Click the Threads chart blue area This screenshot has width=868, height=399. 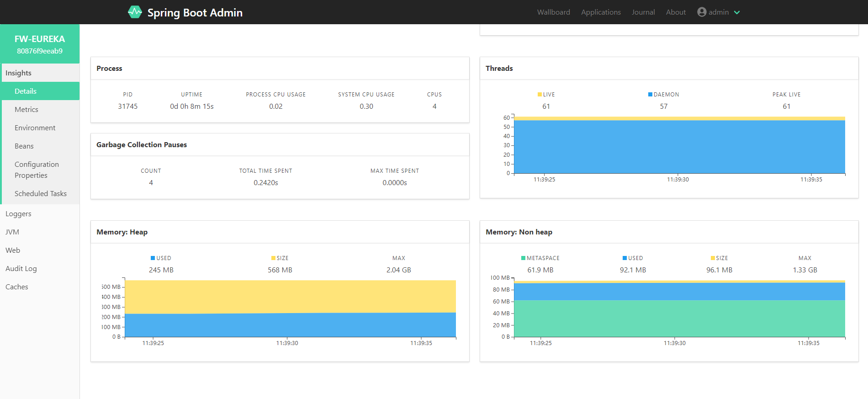[x=679, y=147]
